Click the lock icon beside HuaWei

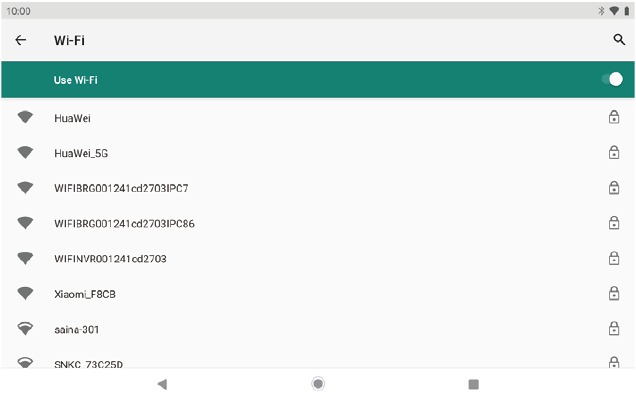coord(614,117)
